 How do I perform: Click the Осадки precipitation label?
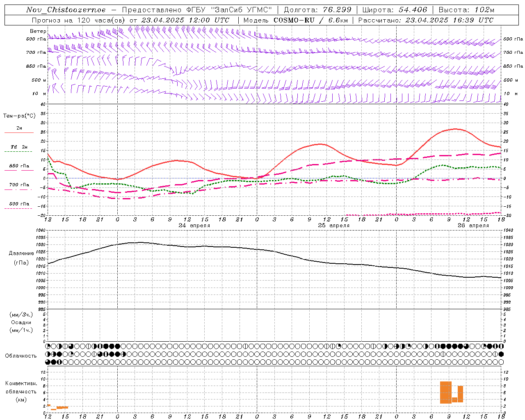[21, 322]
